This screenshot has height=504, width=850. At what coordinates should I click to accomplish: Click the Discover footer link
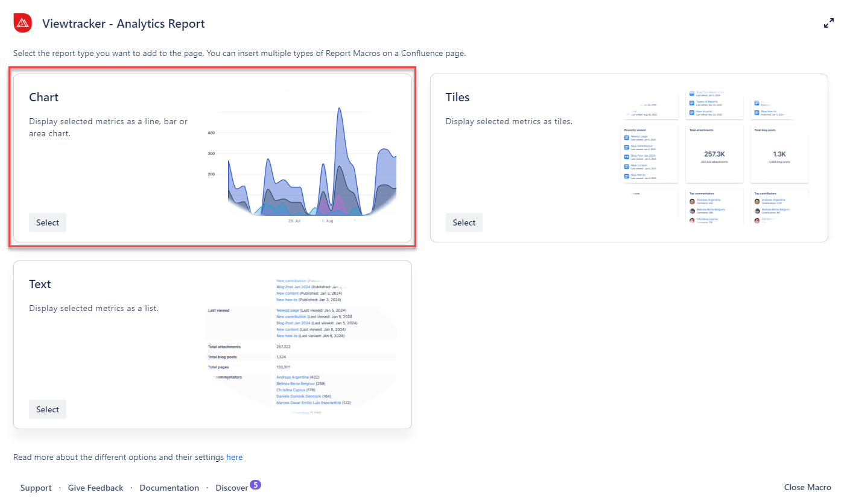[232, 488]
